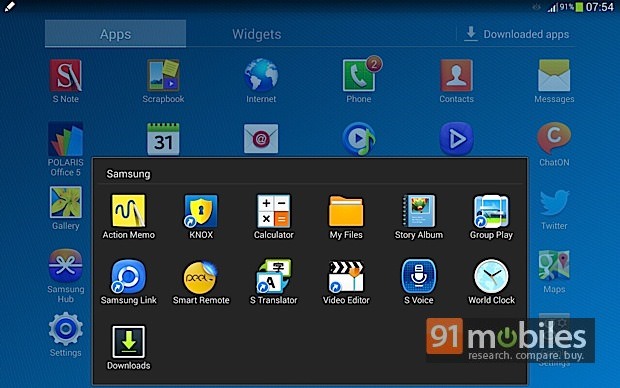Image resolution: width=620 pixels, height=388 pixels.
Task: Open the calendar icon showing 31
Action: (x=163, y=139)
